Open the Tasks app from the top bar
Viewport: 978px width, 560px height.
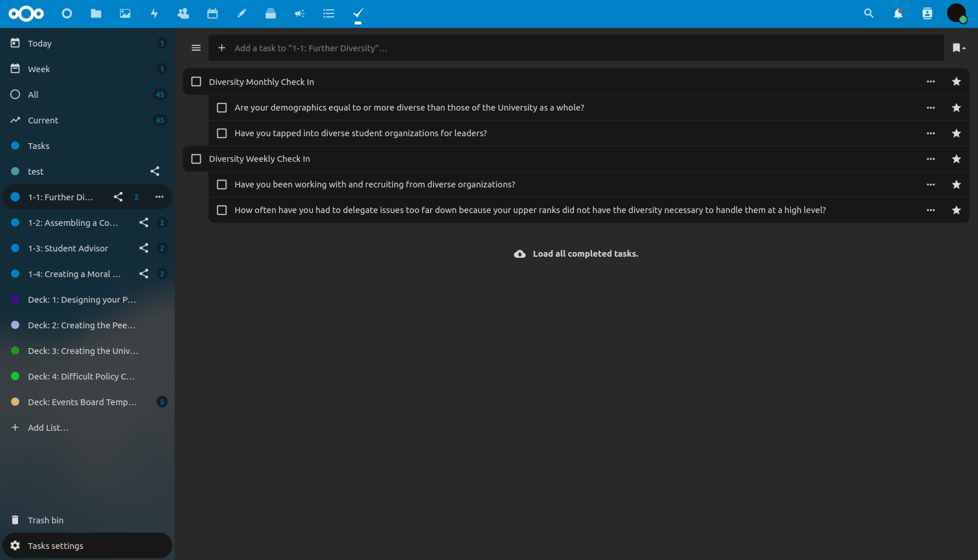point(357,13)
